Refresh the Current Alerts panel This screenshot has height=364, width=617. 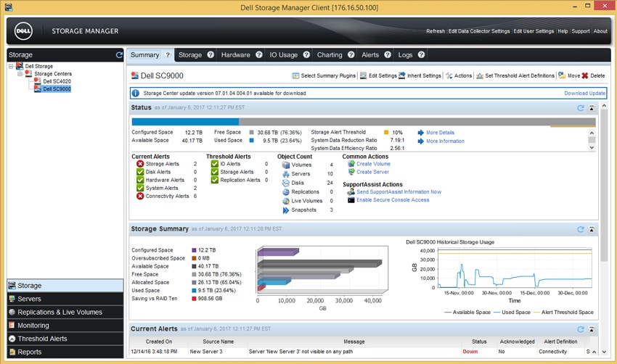point(581,329)
